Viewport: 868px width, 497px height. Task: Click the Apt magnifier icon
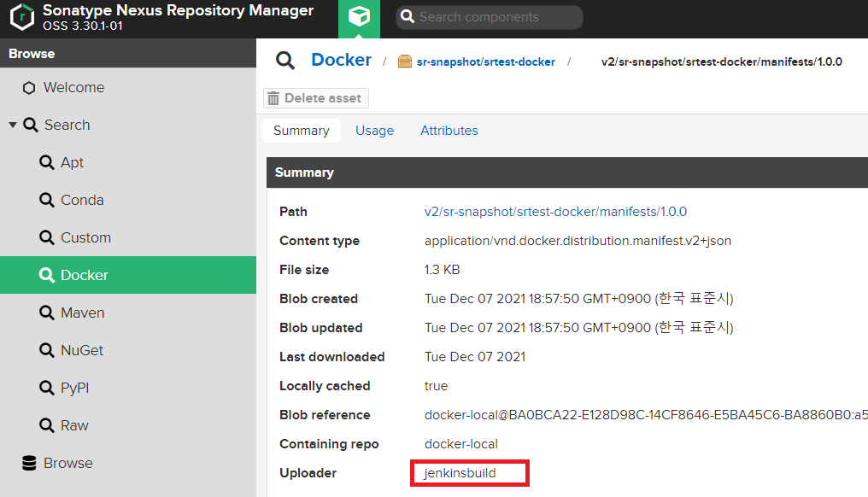click(47, 163)
